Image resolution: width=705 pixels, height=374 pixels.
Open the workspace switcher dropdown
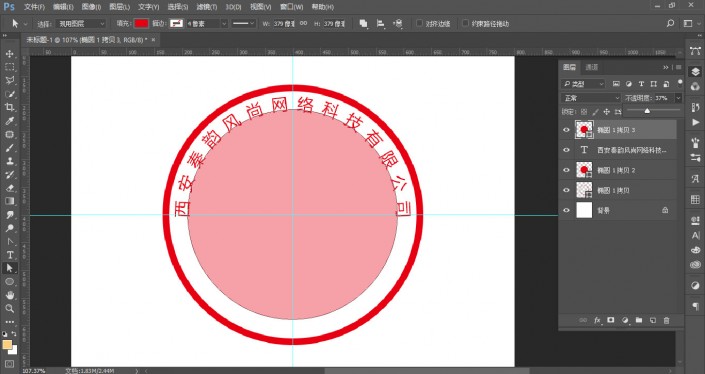pyautogui.click(x=689, y=23)
